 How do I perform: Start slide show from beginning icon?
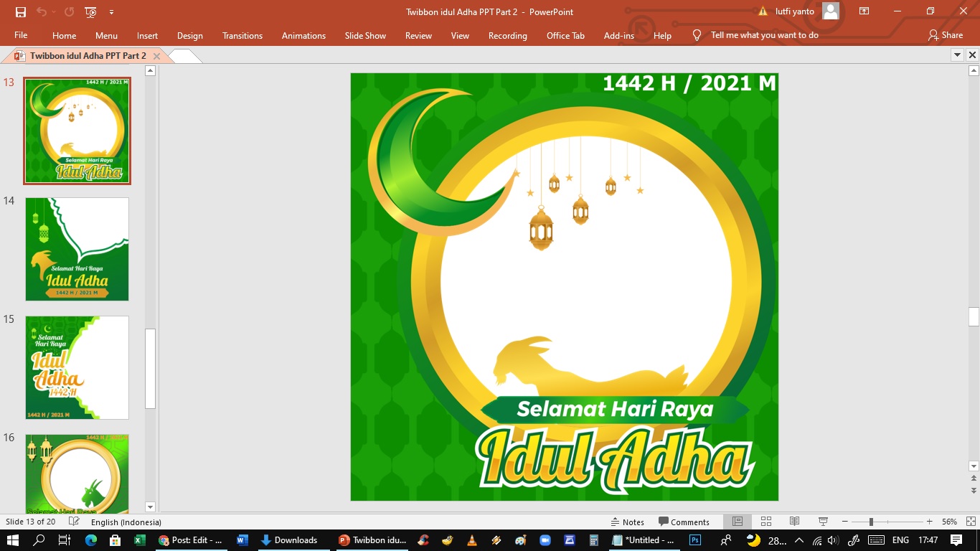click(90, 12)
